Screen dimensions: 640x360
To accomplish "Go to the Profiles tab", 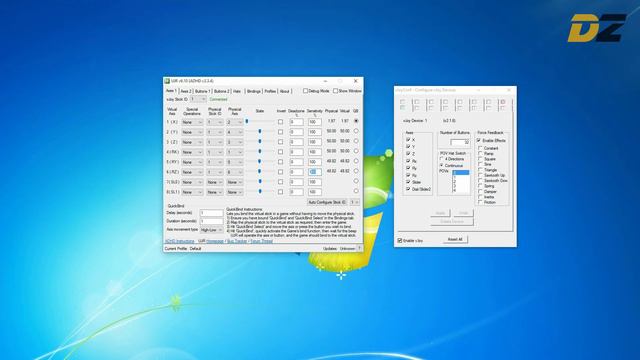I will click(270, 91).
